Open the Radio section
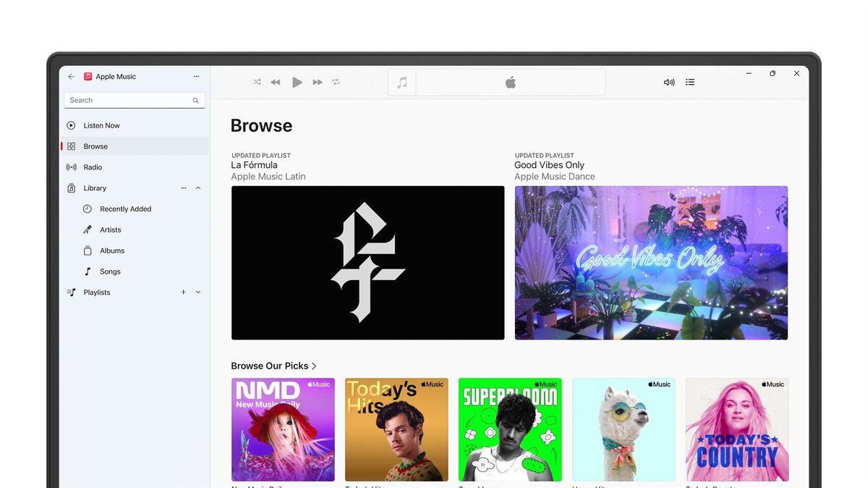This screenshot has width=868, height=488. pyautogui.click(x=135, y=167)
